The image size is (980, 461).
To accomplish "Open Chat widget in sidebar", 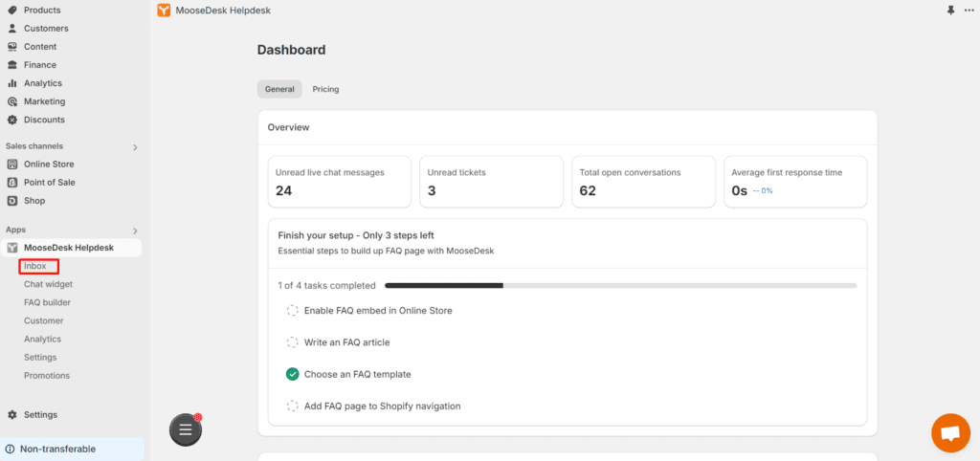I will [x=48, y=284].
